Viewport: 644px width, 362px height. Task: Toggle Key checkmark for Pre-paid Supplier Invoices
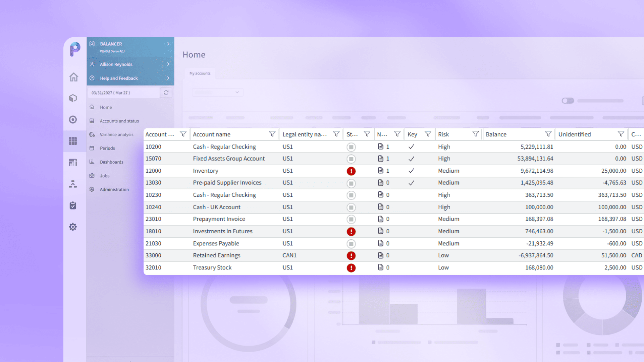[x=411, y=183]
